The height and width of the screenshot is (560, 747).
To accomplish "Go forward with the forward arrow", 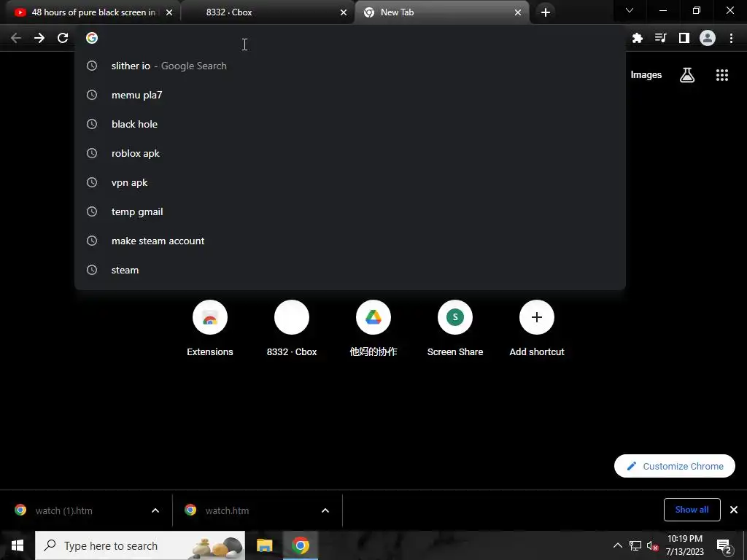I will [x=39, y=38].
